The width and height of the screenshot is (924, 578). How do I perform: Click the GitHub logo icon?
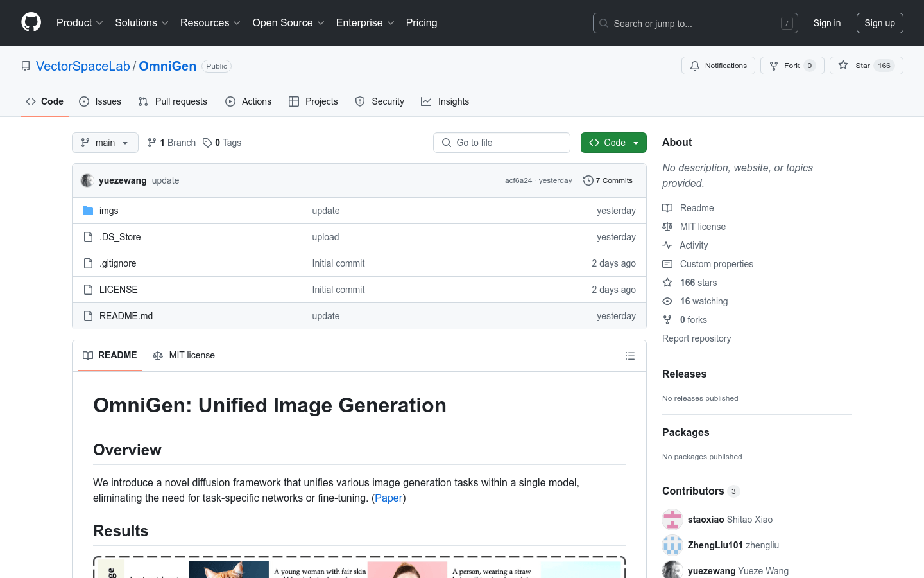[31, 22]
